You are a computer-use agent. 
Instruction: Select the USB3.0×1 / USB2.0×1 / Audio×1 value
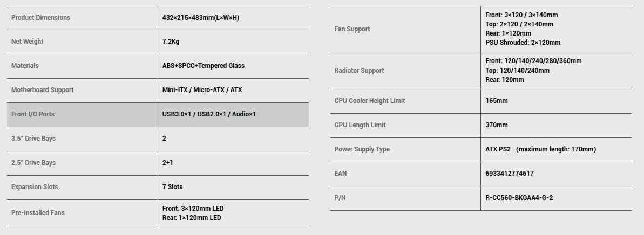tap(208, 114)
